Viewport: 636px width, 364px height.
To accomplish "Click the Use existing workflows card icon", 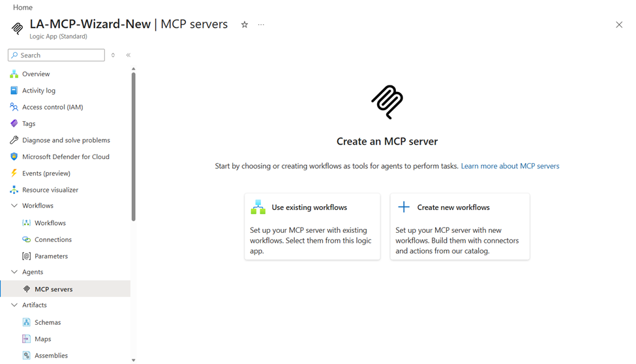I will click(x=258, y=207).
